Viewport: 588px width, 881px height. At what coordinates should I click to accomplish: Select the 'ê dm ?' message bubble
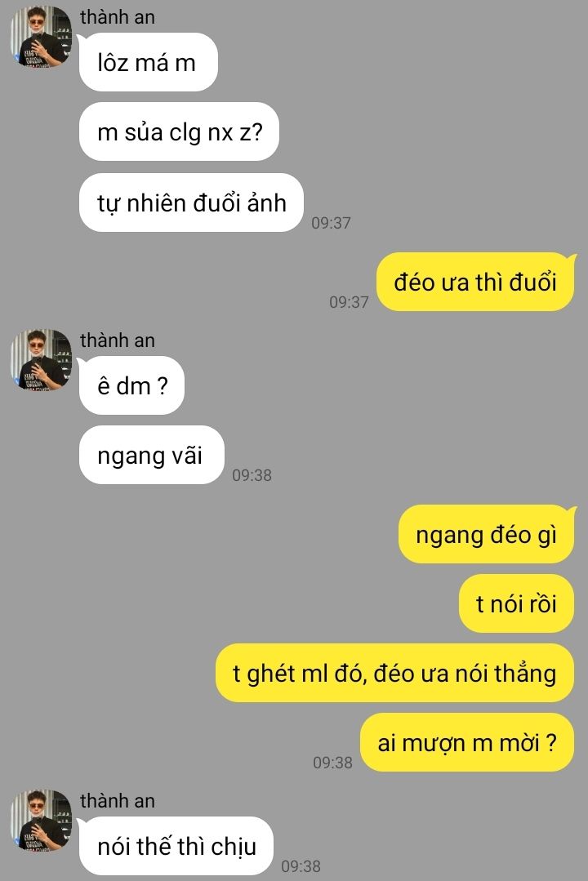[131, 386]
